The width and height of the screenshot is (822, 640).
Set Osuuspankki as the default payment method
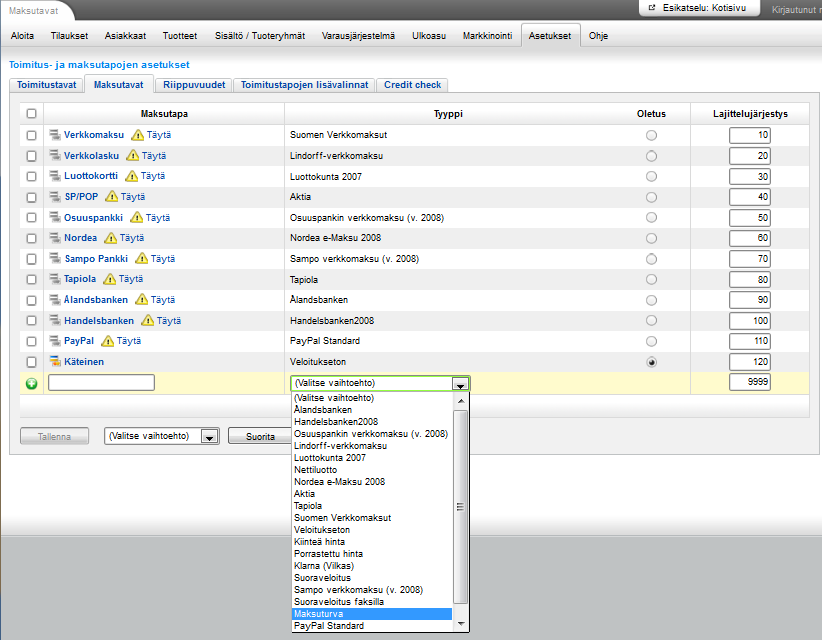651,218
